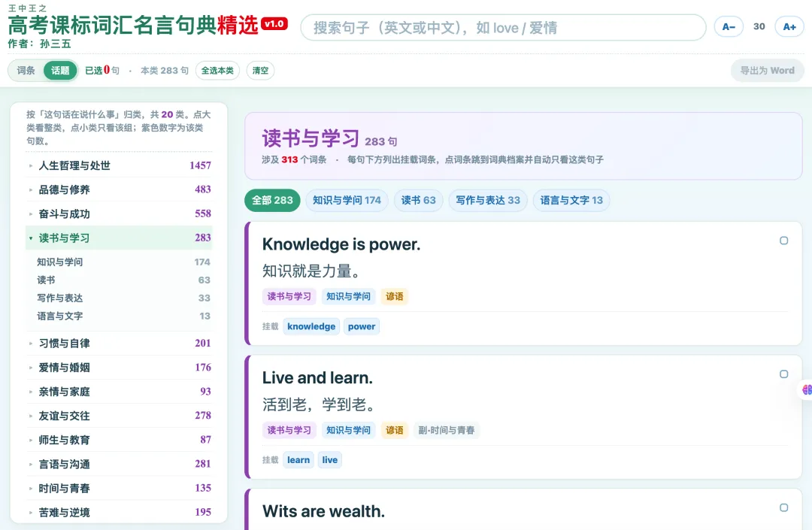Image resolution: width=812 pixels, height=530 pixels.
Task: Expand 时间与青春 category
Action: click(x=119, y=488)
